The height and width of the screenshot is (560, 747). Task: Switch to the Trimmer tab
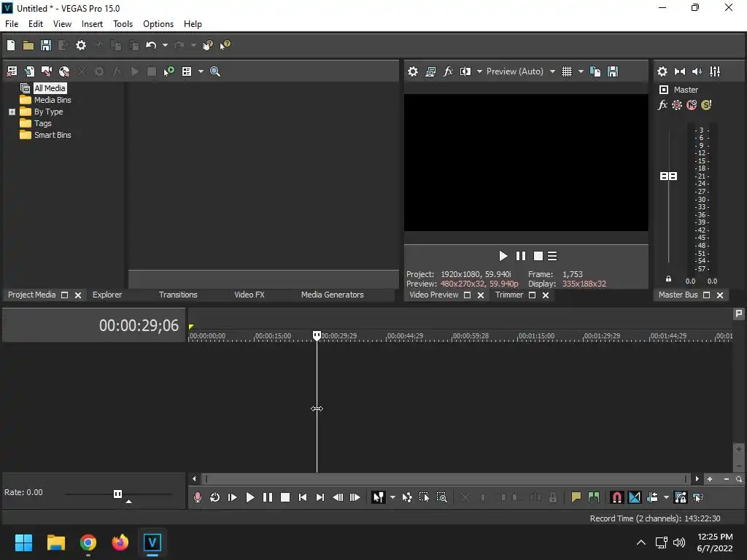(509, 295)
